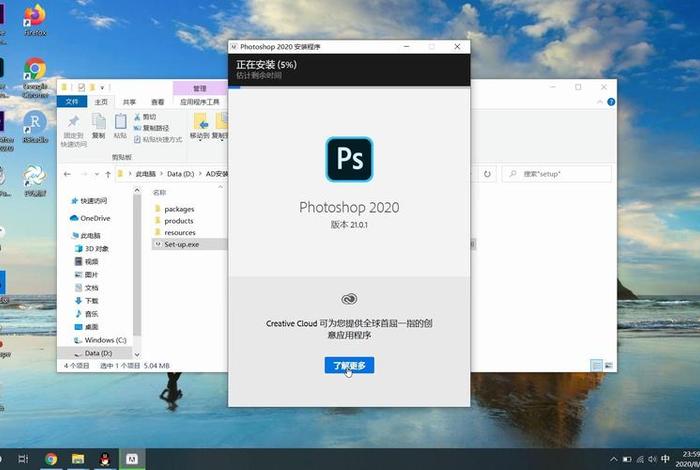Toggle the checkbox in Explorer quick access toolbar
The height and width of the screenshot is (470, 700).
coord(81,87)
